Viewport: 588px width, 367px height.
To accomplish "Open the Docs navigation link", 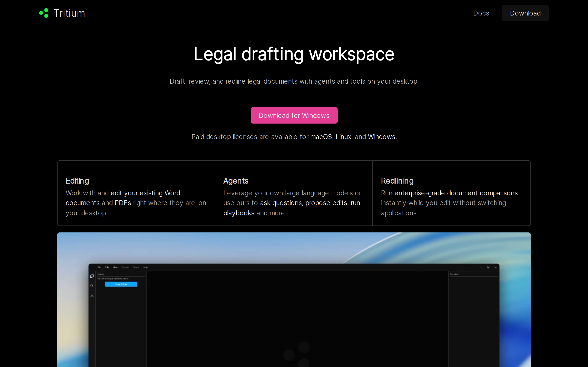I will 481,13.
